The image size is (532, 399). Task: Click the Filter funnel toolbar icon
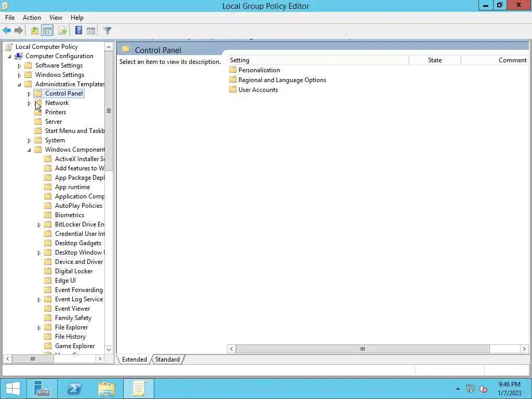click(107, 31)
